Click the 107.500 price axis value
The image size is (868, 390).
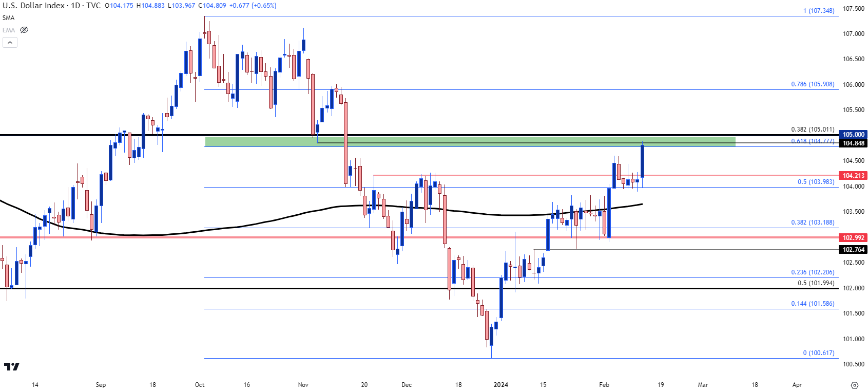(854, 9)
